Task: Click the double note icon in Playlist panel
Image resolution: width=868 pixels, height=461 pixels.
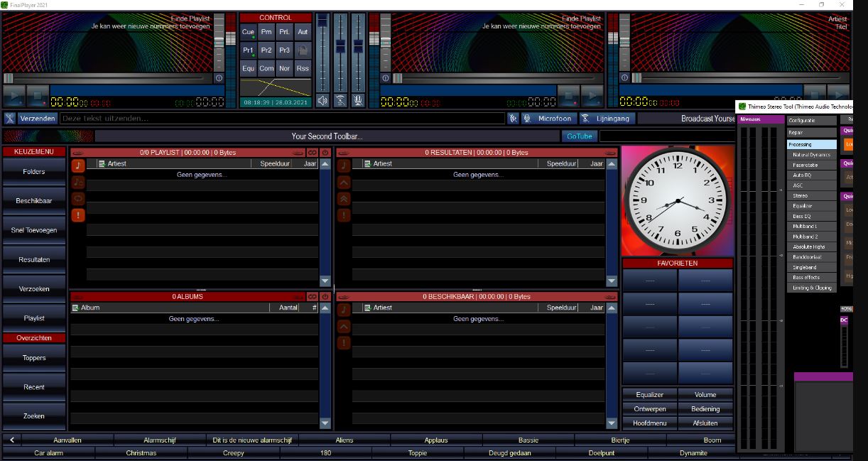Action: (78, 183)
